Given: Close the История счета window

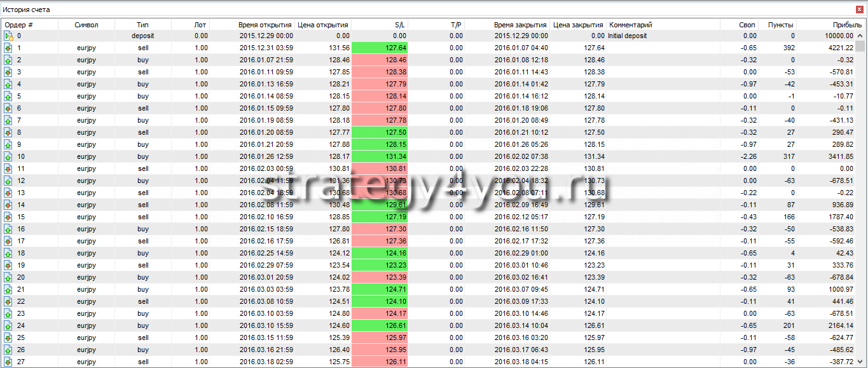Looking at the screenshot, I should click(860, 10).
